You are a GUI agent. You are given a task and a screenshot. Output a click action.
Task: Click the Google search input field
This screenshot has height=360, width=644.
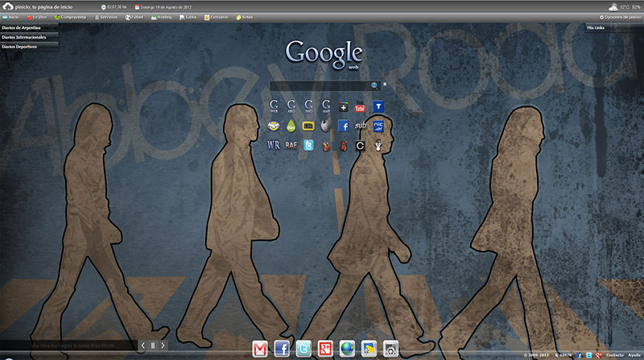point(320,85)
